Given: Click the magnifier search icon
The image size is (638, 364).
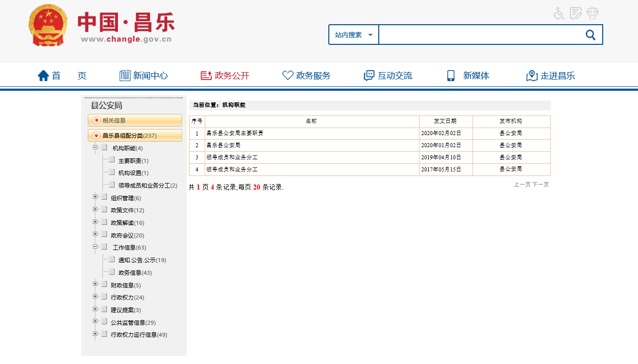Looking at the screenshot, I should [x=590, y=35].
